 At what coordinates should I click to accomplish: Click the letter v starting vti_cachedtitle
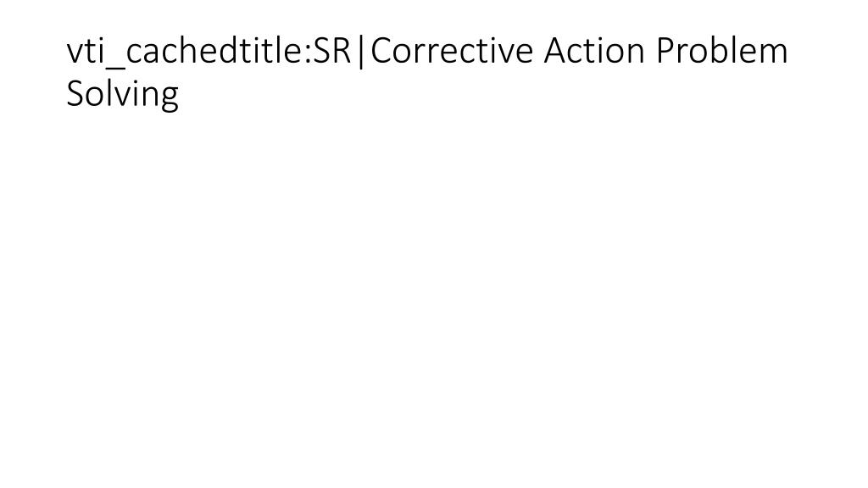point(75,55)
